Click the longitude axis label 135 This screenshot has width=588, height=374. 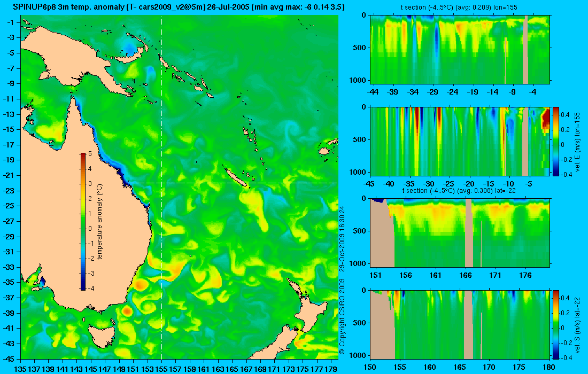coord(20,369)
